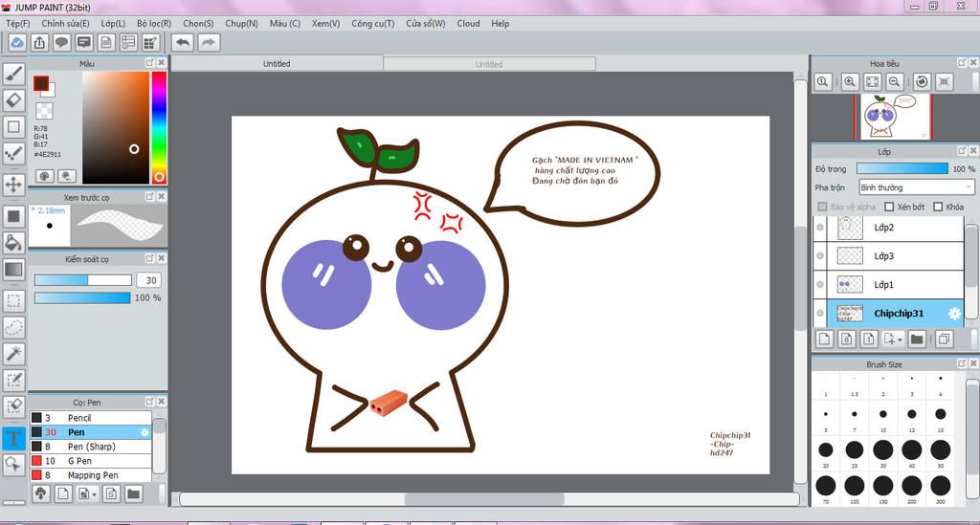Image resolution: width=980 pixels, height=525 pixels.
Task: Add a new layer in Lớp panel
Action: point(824,339)
